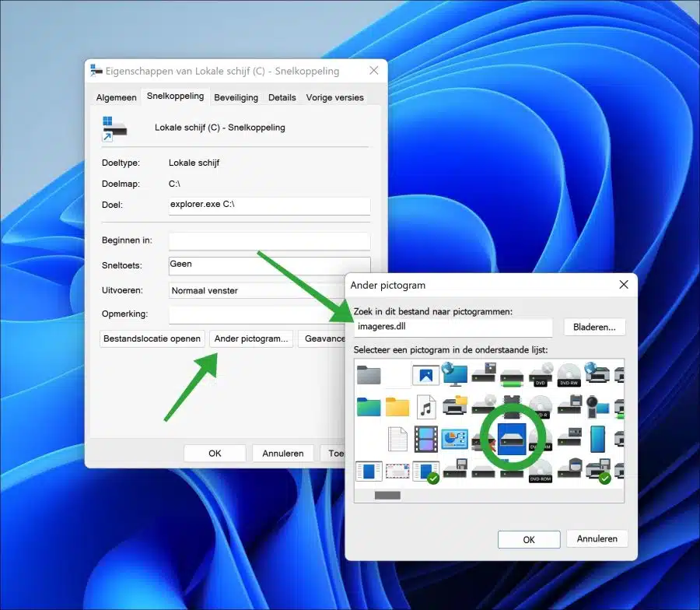Select the blue page layout icon without a checkmark
Screen dimensions: 700x610
(369, 472)
